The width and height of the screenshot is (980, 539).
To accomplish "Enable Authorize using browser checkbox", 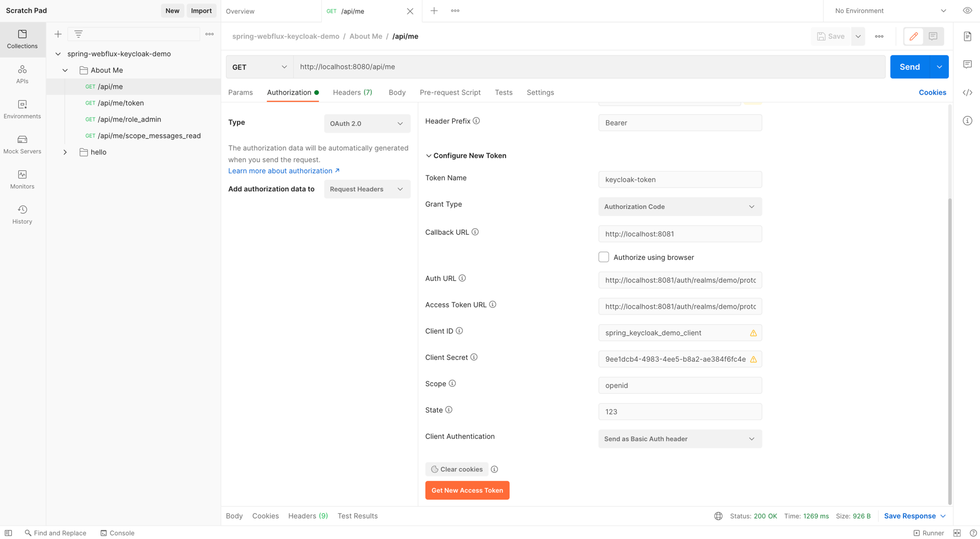I will tap(604, 257).
